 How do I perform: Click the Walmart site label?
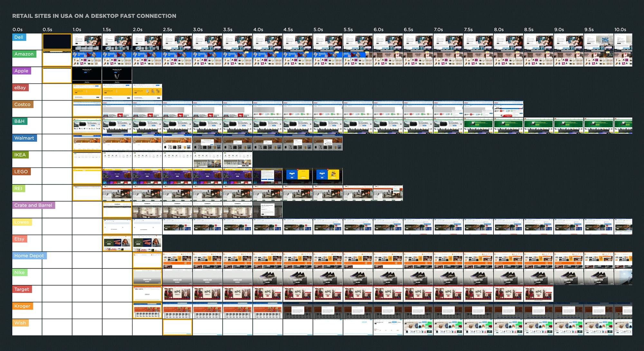point(24,138)
